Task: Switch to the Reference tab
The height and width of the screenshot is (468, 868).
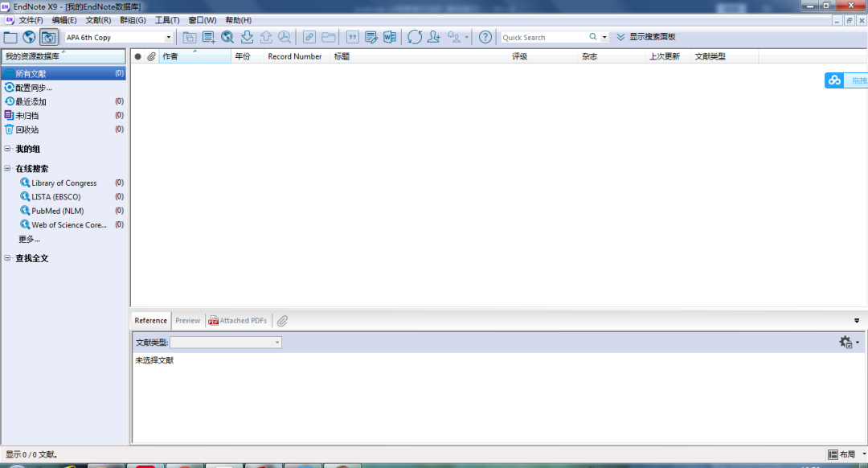Action: click(150, 321)
